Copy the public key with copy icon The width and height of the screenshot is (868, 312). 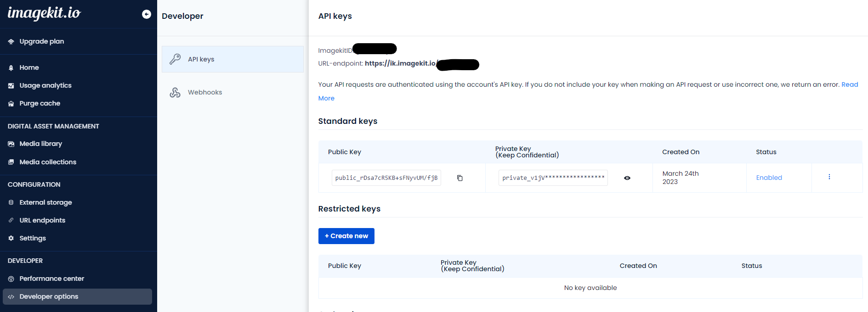(460, 178)
